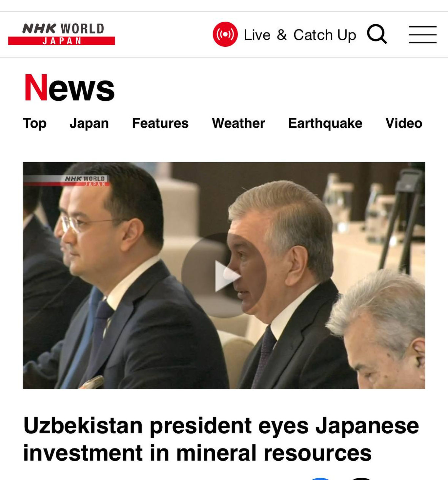
Task: Select the Video tab
Action: pyautogui.click(x=404, y=123)
